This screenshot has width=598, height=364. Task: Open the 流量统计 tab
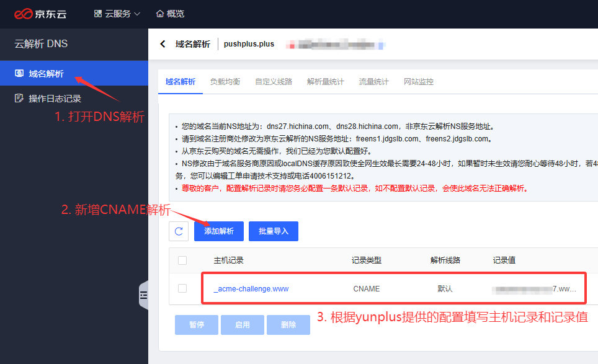click(374, 82)
